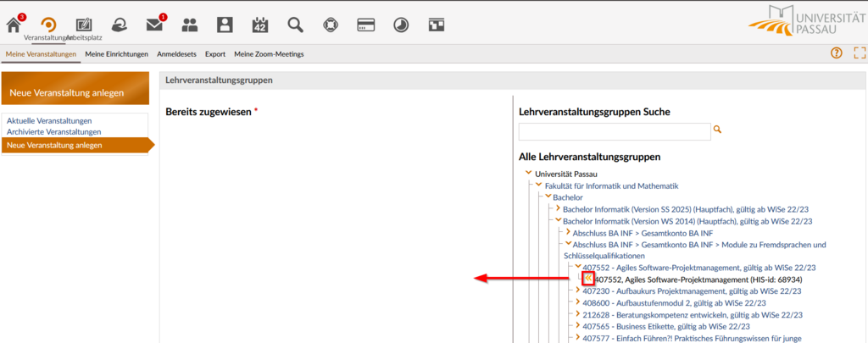Open the Export tab

[215, 54]
